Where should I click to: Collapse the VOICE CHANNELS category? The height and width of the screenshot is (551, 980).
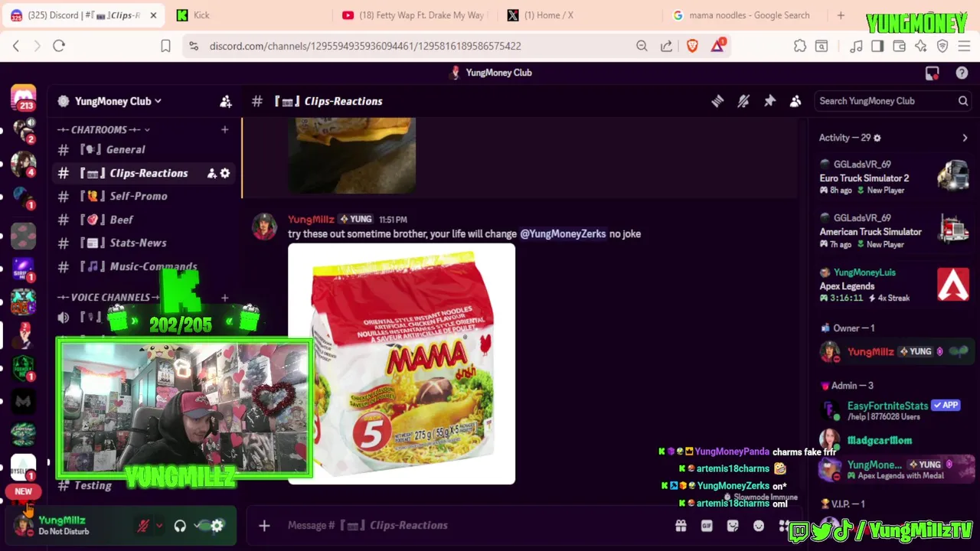pyautogui.click(x=108, y=298)
